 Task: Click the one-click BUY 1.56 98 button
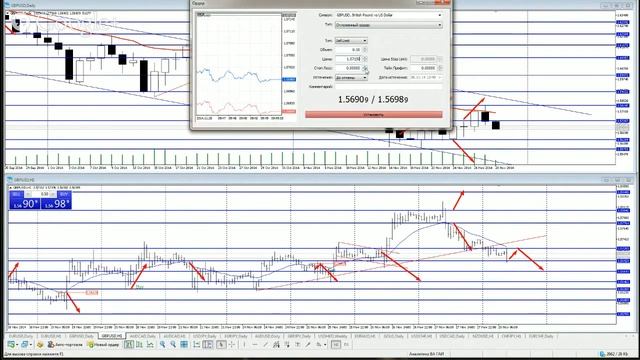pyautogui.click(x=56, y=203)
